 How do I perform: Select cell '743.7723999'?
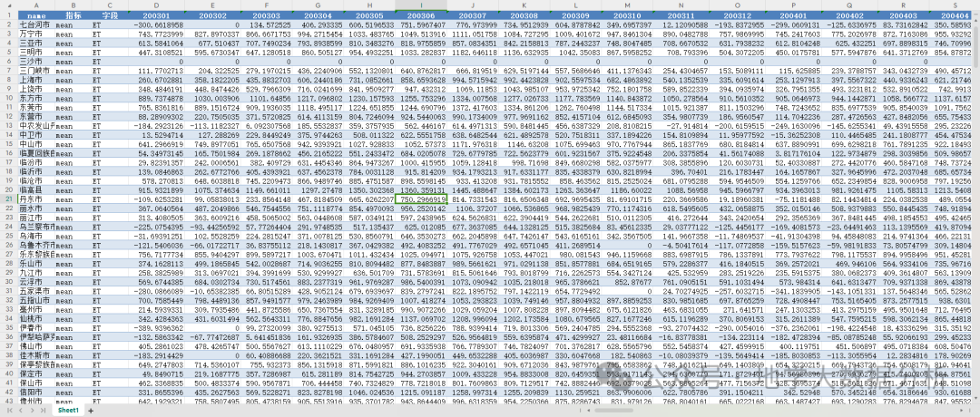click(x=156, y=33)
